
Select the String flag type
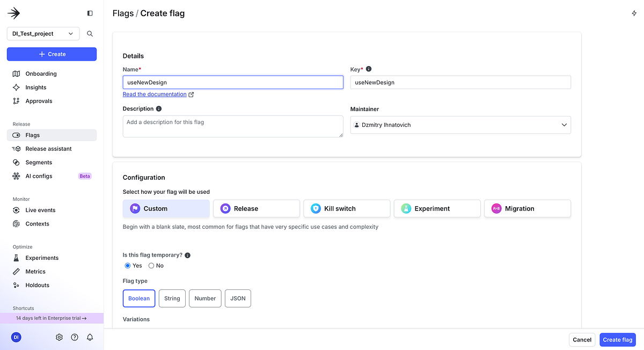tap(172, 298)
